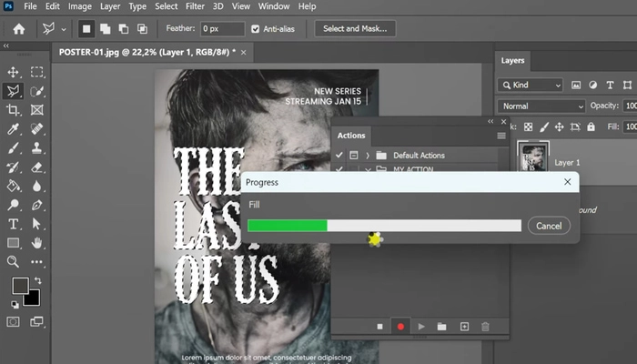This screenshot has width=637, height=364.
Task: Open the Filter menu
Action: coord(195,6)
